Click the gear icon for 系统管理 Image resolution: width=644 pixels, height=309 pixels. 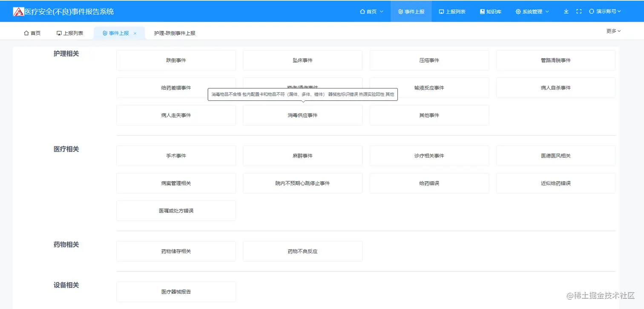[518, 11]
